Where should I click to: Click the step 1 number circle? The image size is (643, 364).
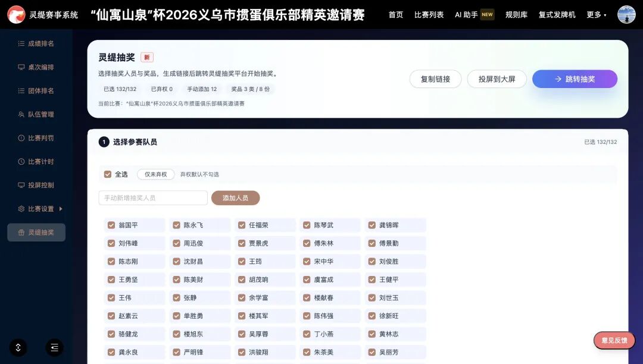point(104,142)
